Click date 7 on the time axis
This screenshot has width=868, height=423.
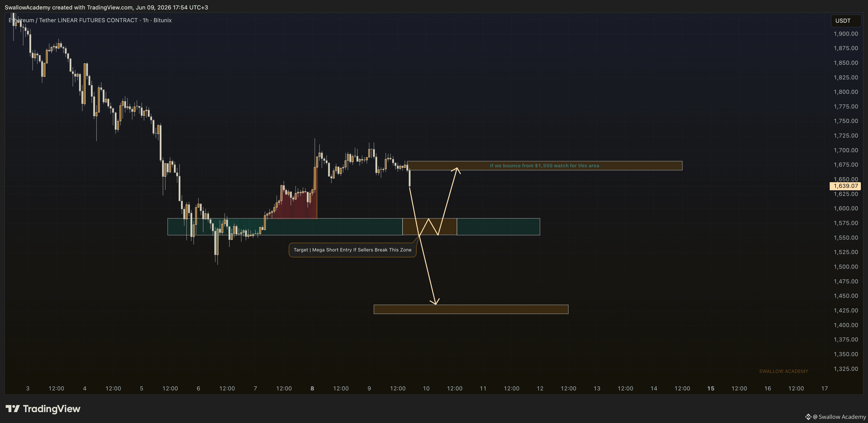pyautogui.click(x=255, y=388)
